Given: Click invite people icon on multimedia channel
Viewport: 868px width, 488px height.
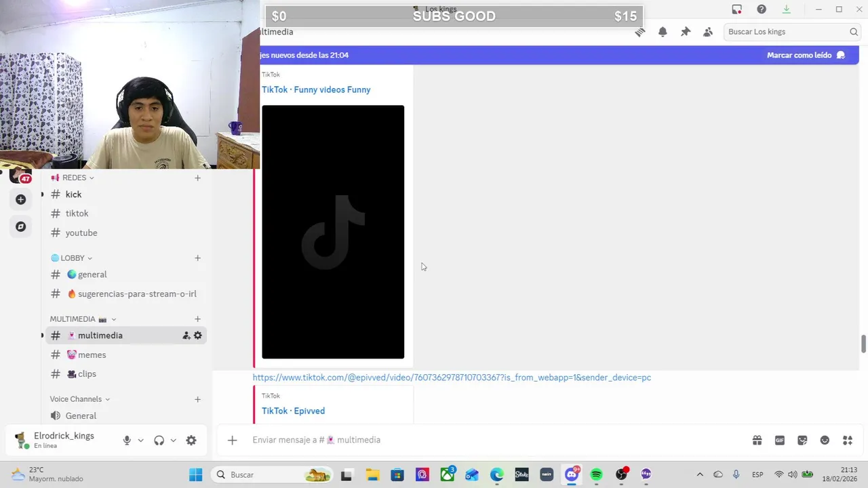Looking at the screenshot, I should (x=186, y=335).
